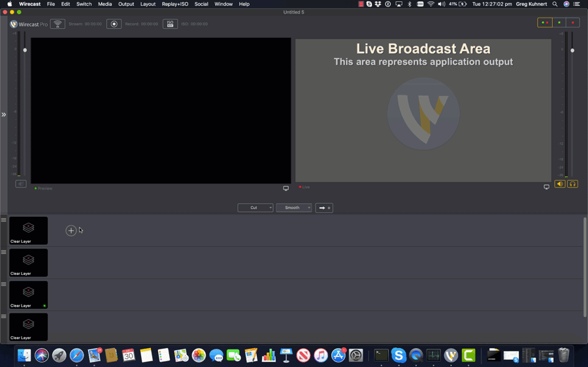Click the first layer's handle icon
Screen dimensions: 588x367
pyautogui.click(x=4, y=220)
